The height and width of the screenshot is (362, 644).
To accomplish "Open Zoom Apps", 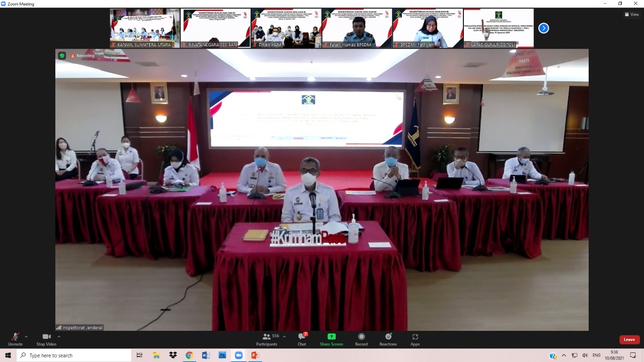I will click(x=415, y=339).
